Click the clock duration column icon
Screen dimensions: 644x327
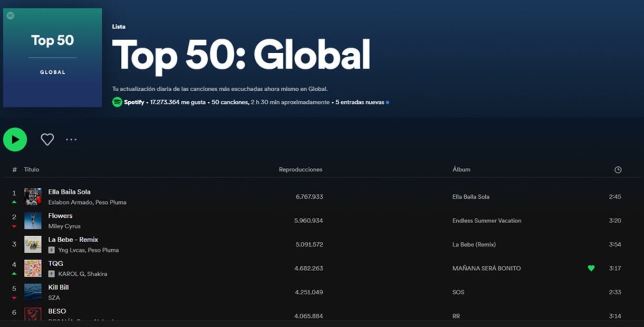pos(618,170)
